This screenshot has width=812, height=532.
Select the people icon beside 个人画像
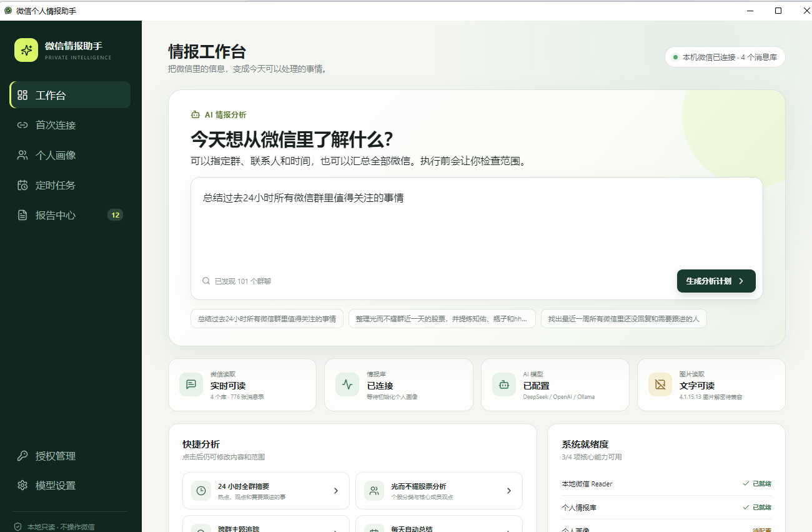[x=22, y=155]
